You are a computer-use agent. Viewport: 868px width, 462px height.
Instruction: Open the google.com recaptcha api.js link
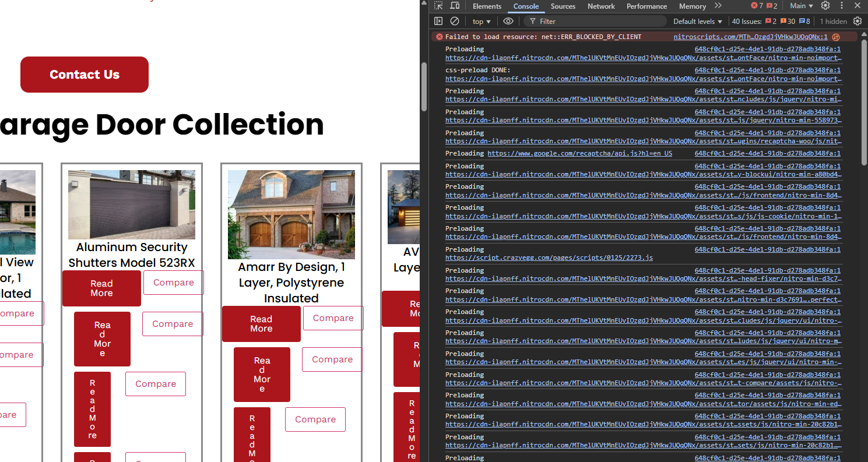coord(579,154)
